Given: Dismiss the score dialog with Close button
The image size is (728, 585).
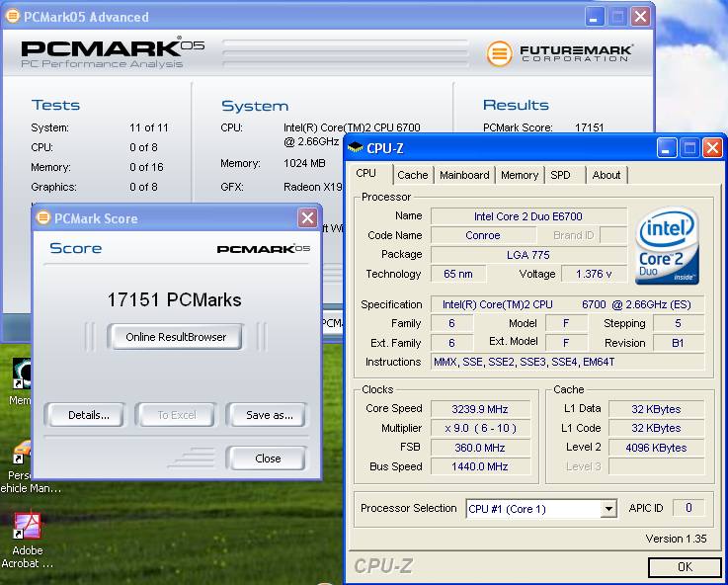Looking at the screenshot, I should [x=268, y=459].
